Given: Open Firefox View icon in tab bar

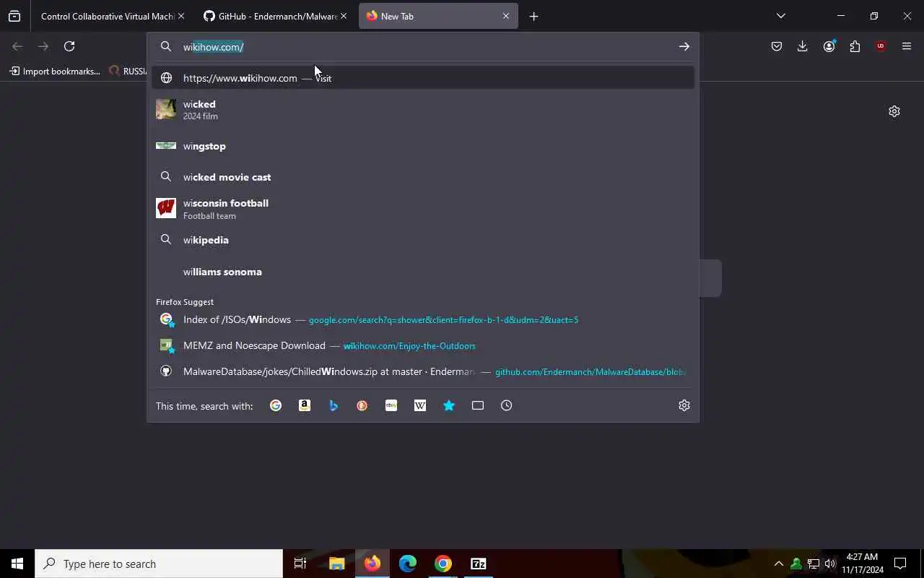Looking at the screenshot, I should pyautogui.click(x=14, y=16).
